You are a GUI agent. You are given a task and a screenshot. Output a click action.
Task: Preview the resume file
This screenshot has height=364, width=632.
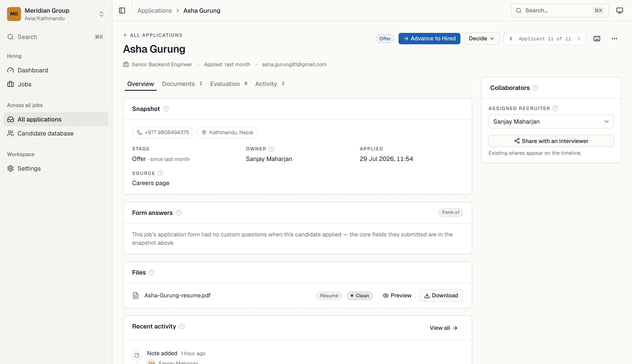click(397, 296)
